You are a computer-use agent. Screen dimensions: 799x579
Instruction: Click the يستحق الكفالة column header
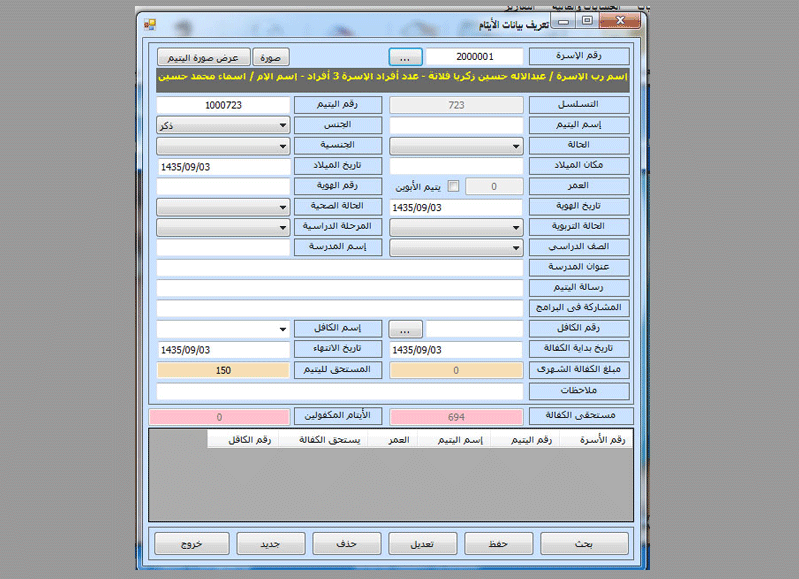pos(324,439)
